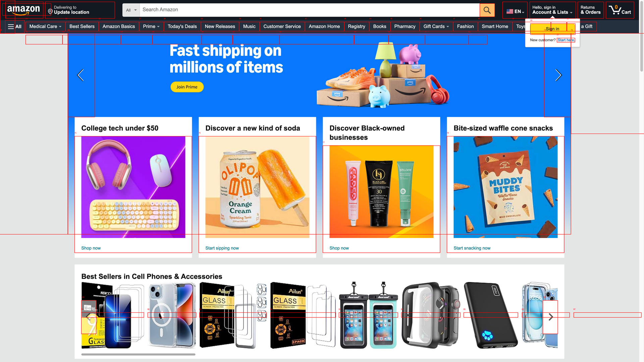Expand the EN language selector
This screenshot has height=362, width=644.
coord(515,11)
